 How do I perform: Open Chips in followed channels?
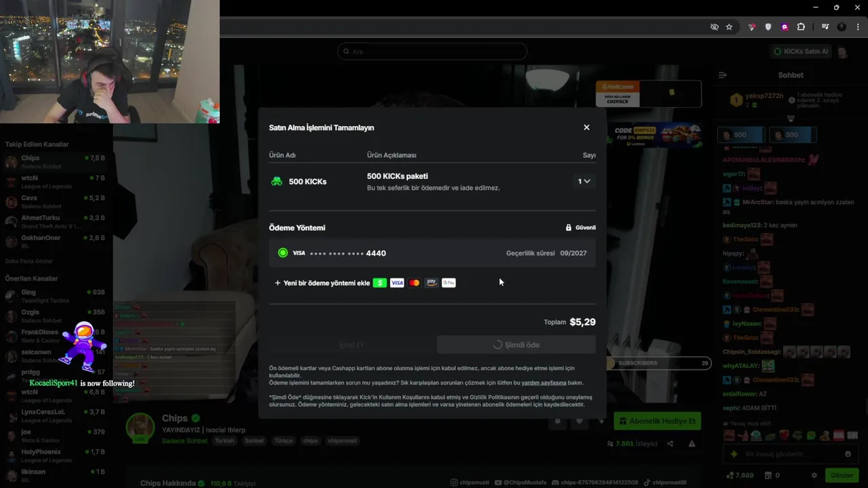[x=56, y=161]
